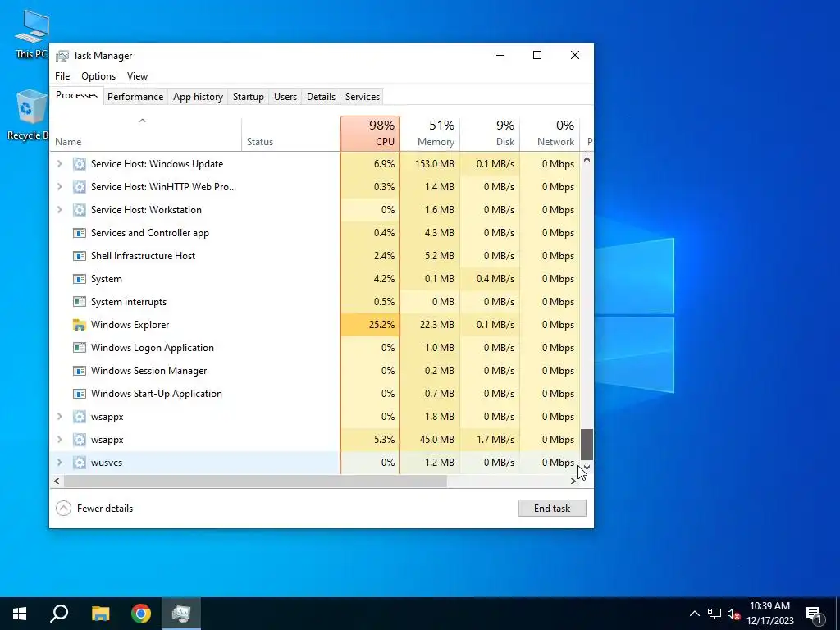840x630 pixels.
Task: Sort by the CPU column header
Action: click(370, 134)
